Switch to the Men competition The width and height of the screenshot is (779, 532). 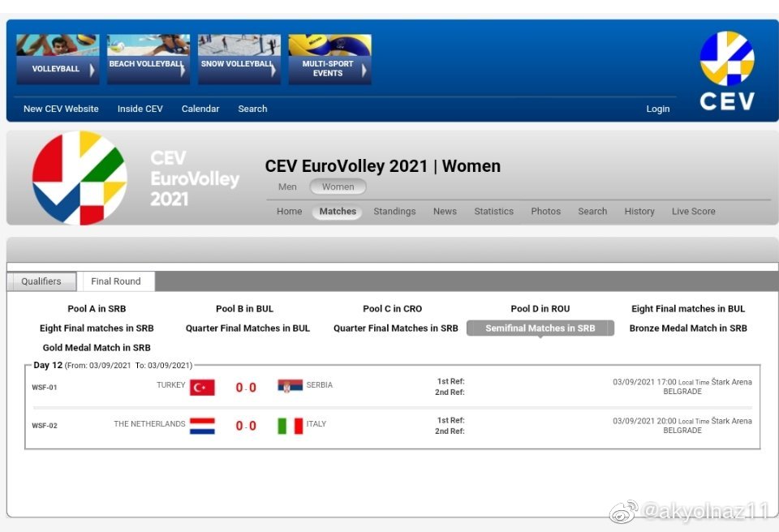pos(287,187)
